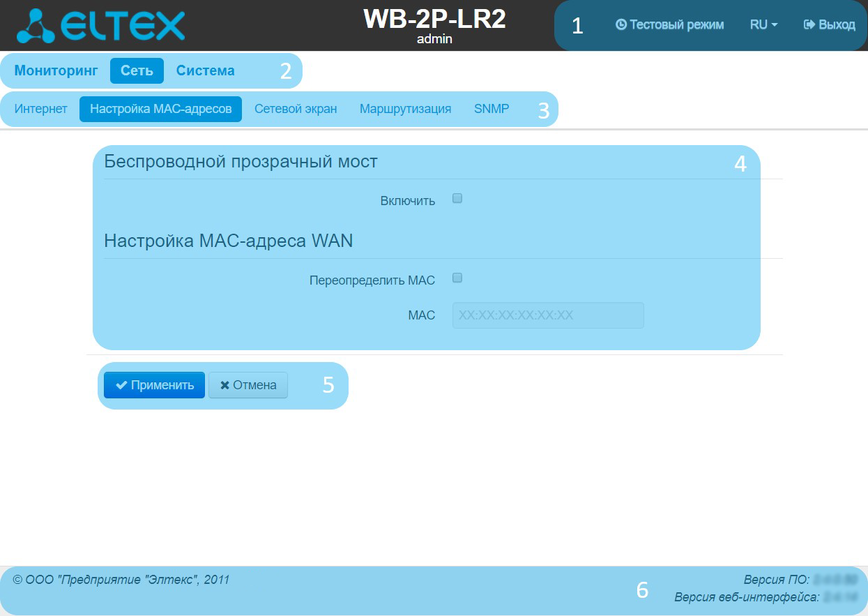Screen dimensions: 868x616
Task: Select the Настройка MAC-адресов tab
Action: tap(160, 109)
